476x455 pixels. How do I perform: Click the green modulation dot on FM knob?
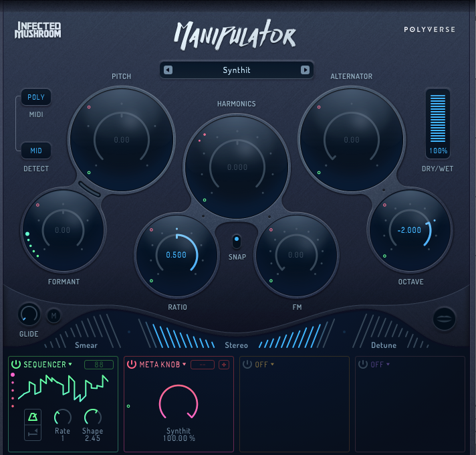coord(271,280)
